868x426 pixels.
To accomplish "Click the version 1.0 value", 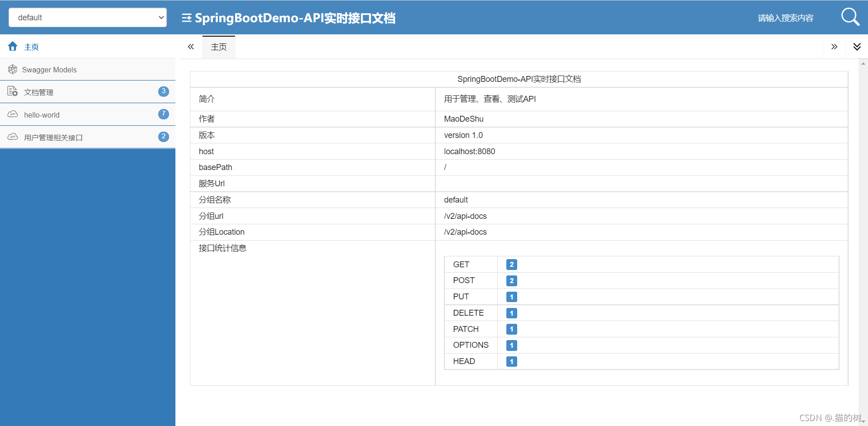I will [x=463, y=135].
